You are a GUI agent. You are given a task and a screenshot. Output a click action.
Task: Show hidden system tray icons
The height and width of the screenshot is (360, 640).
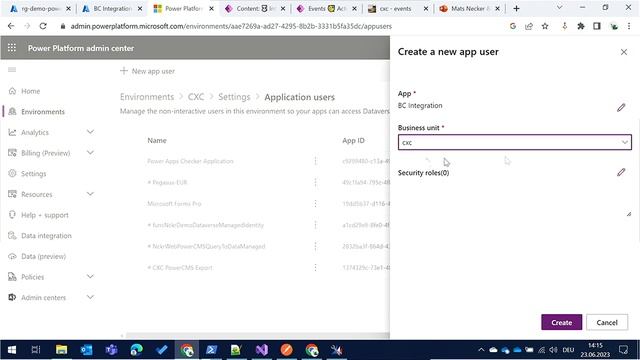coord(481,350)
